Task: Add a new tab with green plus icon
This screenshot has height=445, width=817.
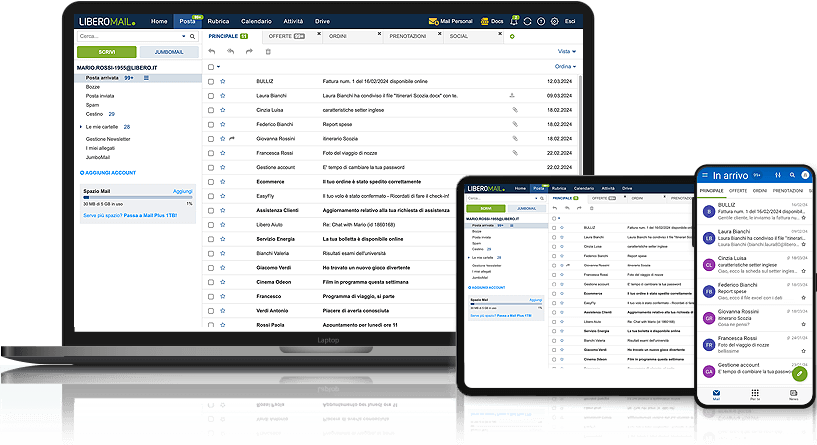Action: [x=513, y=36]
